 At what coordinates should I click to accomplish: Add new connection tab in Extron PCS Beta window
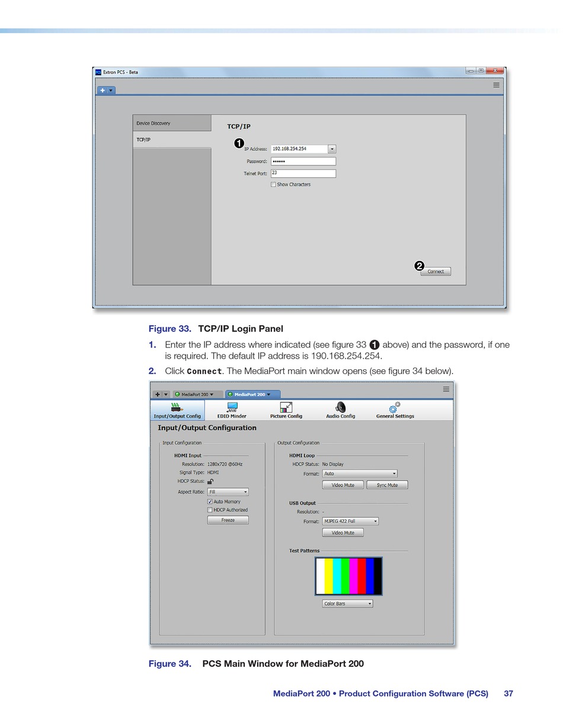103,91
